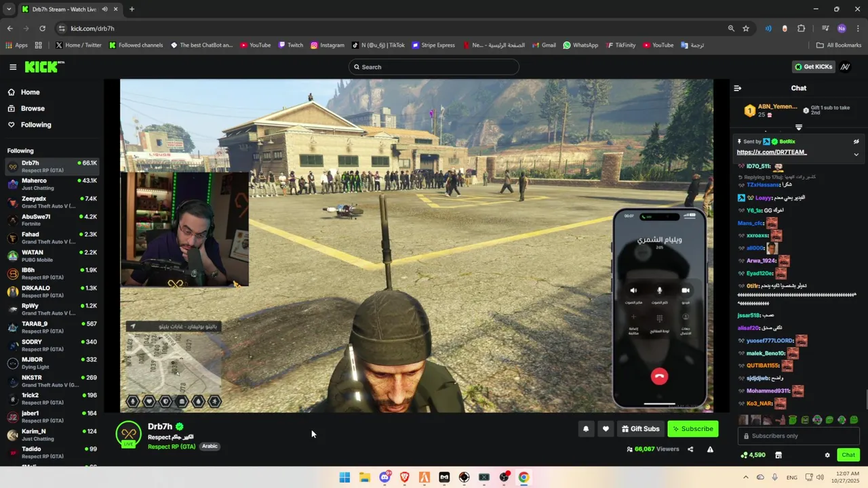Click the Respect RP (GTA) category link
Viewport: 868px width, 488px height.
pos(172,447)
